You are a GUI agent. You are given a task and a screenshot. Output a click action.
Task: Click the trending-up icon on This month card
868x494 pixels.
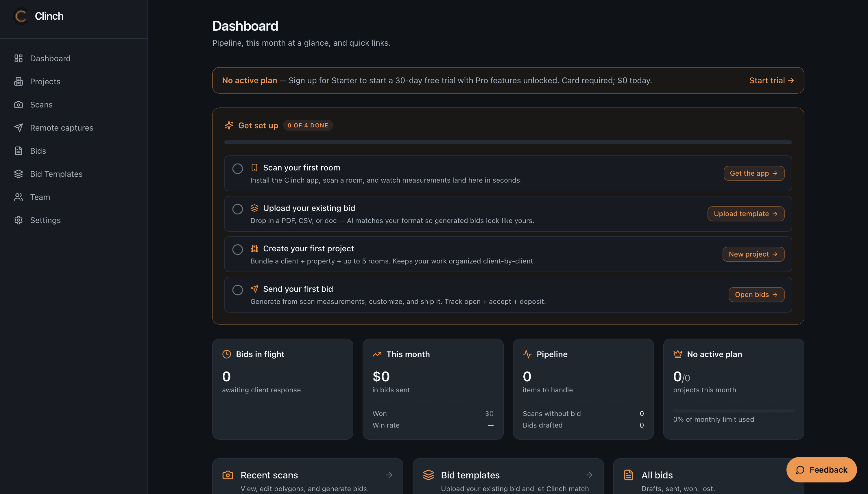(x=377, y=354)
